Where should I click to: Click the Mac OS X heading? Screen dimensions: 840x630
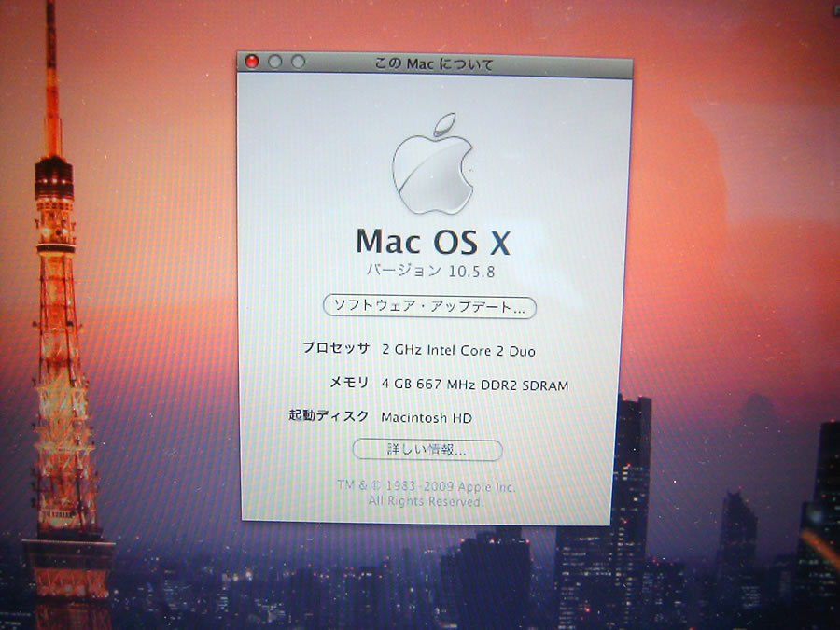click(x=433, y=242)
